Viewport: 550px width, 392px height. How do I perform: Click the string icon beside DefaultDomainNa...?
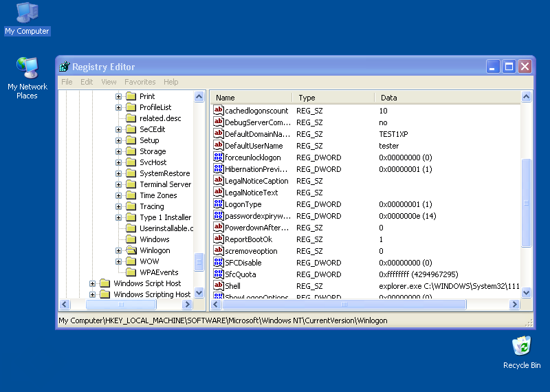click(218, 134)
